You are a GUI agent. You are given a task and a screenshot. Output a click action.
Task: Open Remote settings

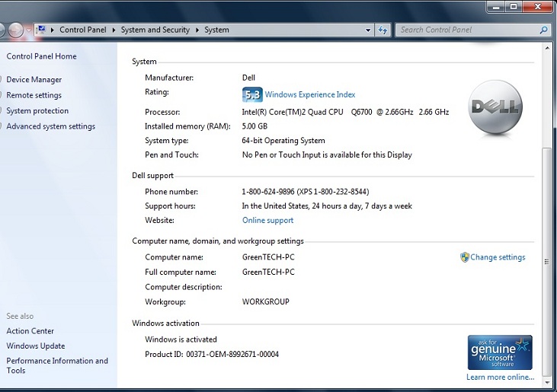click(x=34, y=95)
